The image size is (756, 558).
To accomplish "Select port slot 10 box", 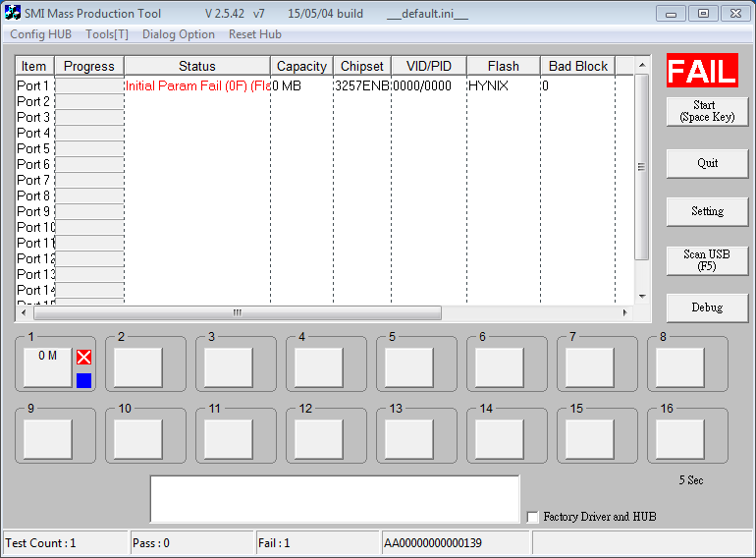I will 138,439.
